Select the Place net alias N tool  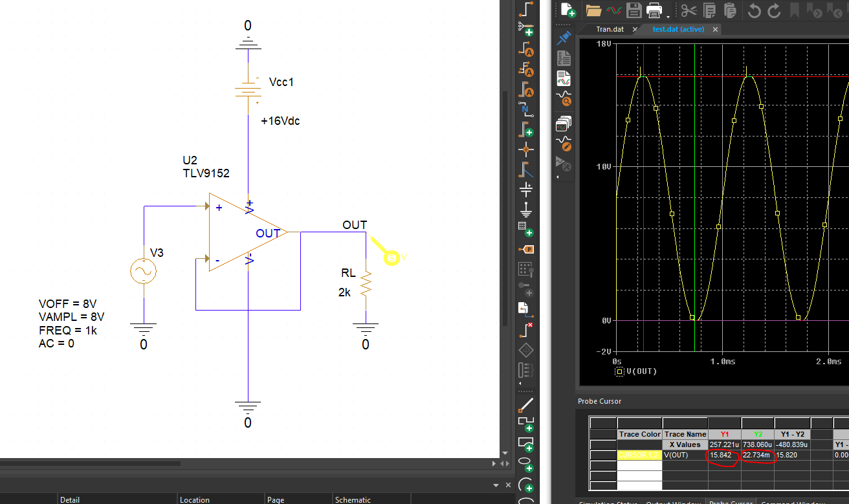(526, 109)
